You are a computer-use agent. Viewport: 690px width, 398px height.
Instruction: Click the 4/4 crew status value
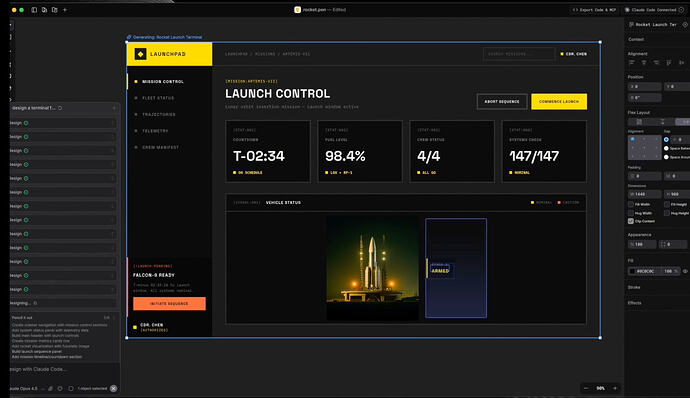[429, 156]
